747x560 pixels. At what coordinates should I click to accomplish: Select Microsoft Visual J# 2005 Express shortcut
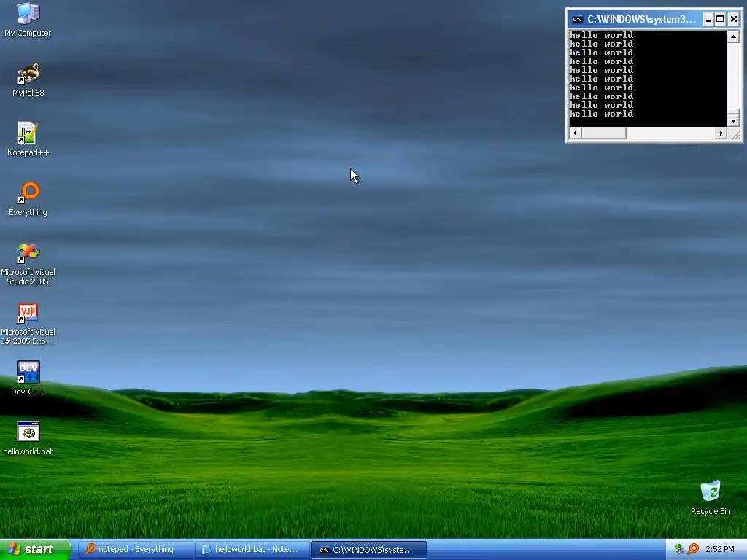tap(28, 324)
